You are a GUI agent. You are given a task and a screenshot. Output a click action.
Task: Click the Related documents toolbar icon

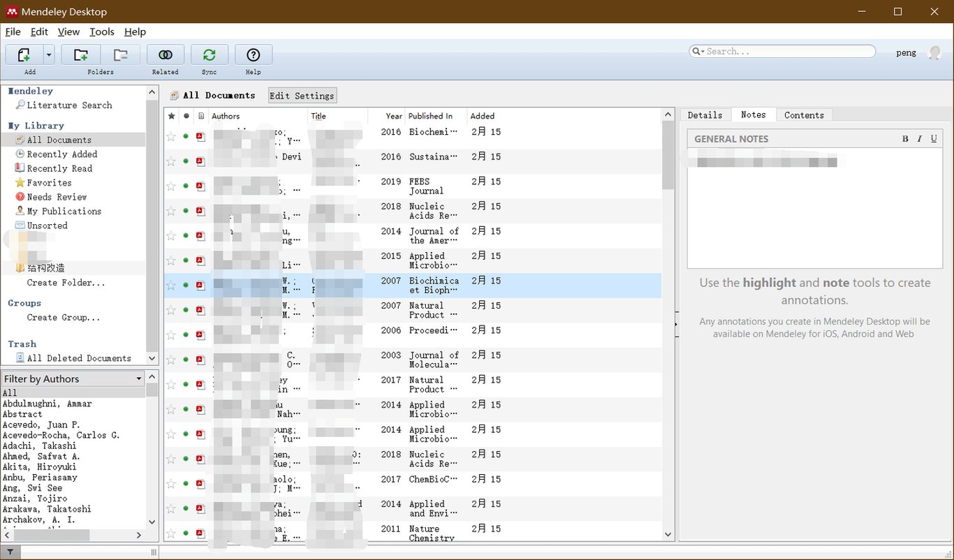coord(166,55)
